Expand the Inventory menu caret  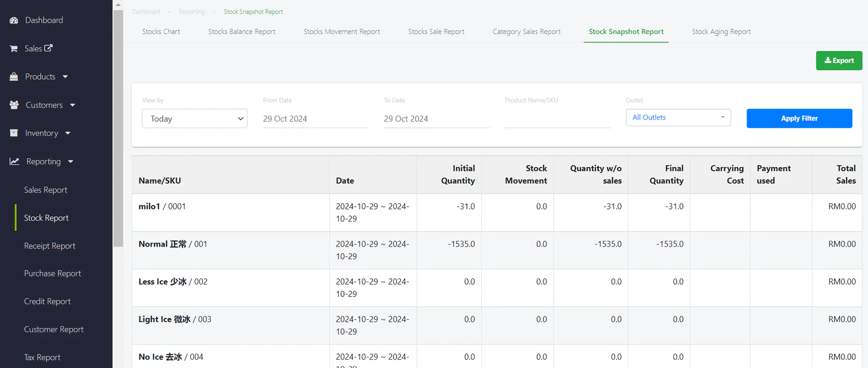click(68, 133)
